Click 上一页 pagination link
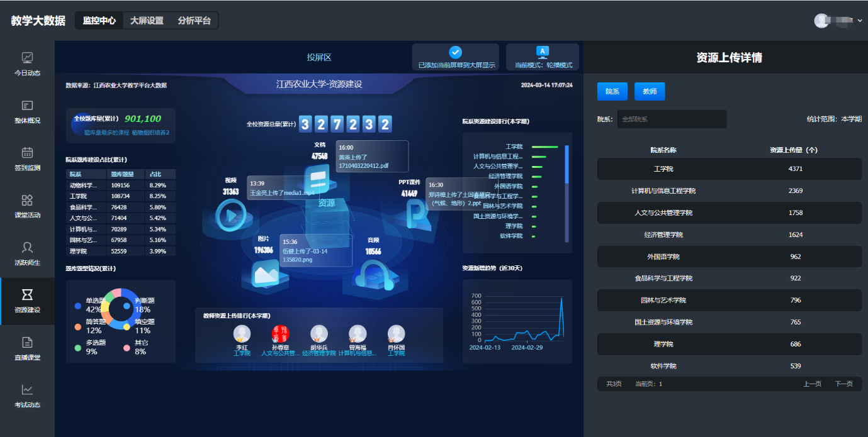868x437 pixels. point(812,384)
